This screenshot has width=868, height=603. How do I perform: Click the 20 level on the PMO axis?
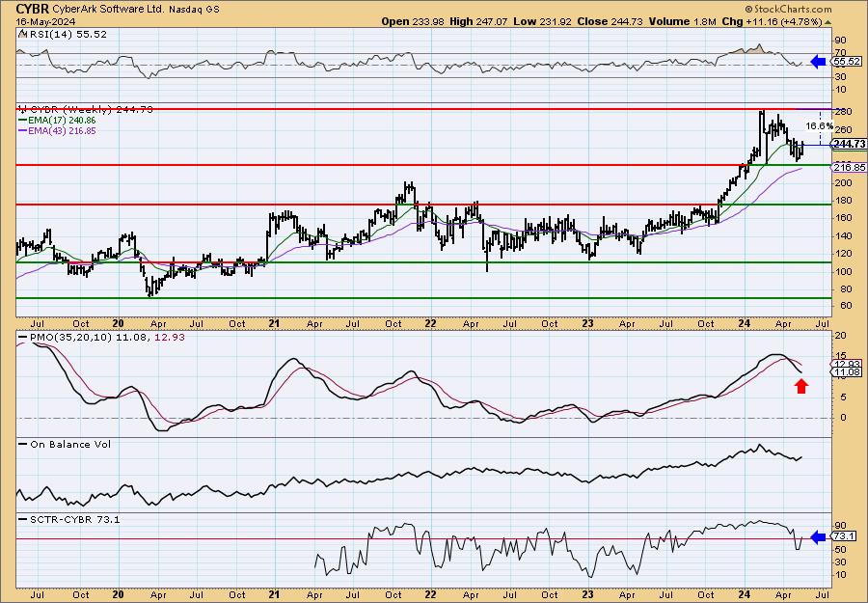[x=840, y=336]
